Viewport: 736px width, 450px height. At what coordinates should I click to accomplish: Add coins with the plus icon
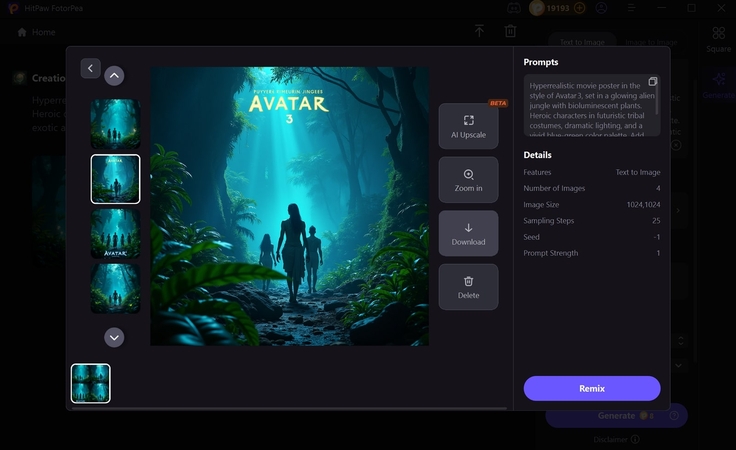580,8
